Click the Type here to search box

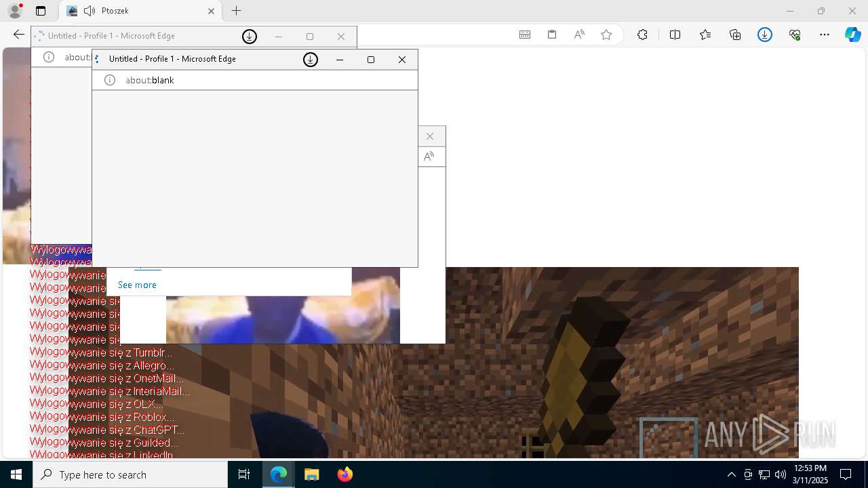(130, 474)
